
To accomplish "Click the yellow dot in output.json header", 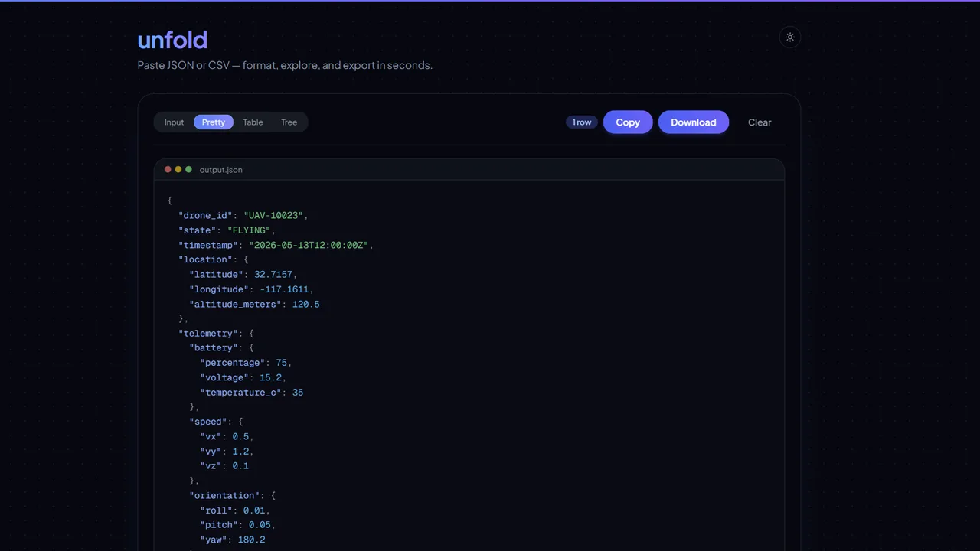I will [x=178, y=170].
